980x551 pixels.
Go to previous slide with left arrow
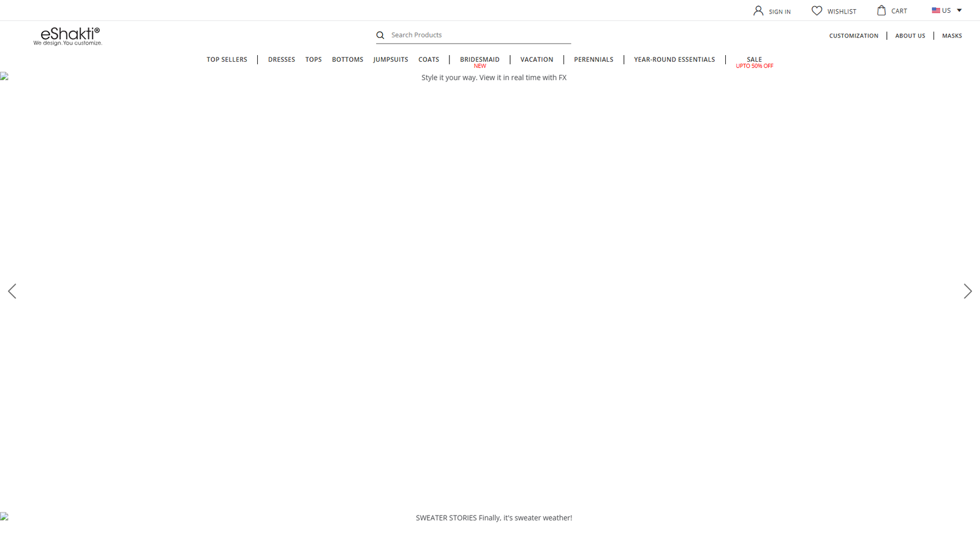click(12, 291)
